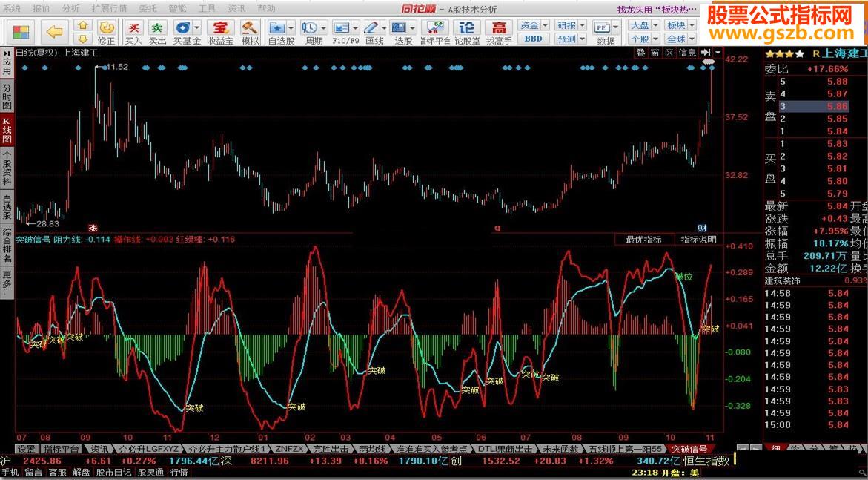The width and height of the screenshot is (868, 480).
Task: Click the yellow up arrow icon
Action: point(83,25)
